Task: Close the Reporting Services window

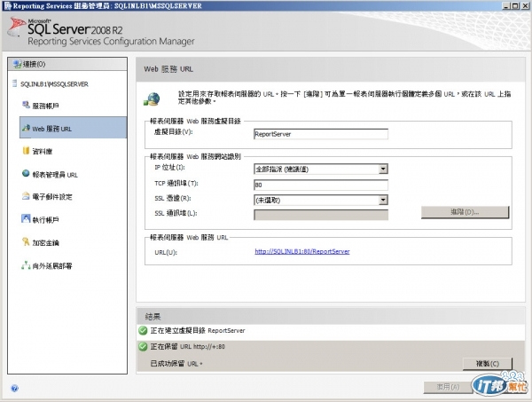Action: [x=523, y=6]
